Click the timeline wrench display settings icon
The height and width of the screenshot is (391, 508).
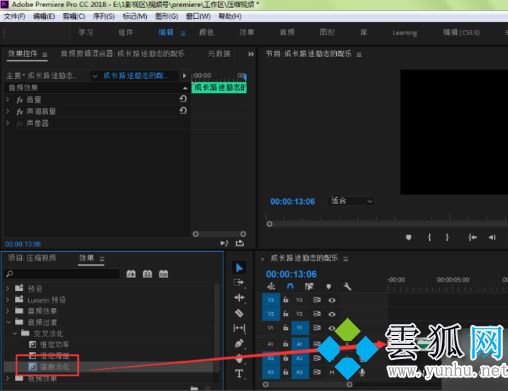click(347, 286)
